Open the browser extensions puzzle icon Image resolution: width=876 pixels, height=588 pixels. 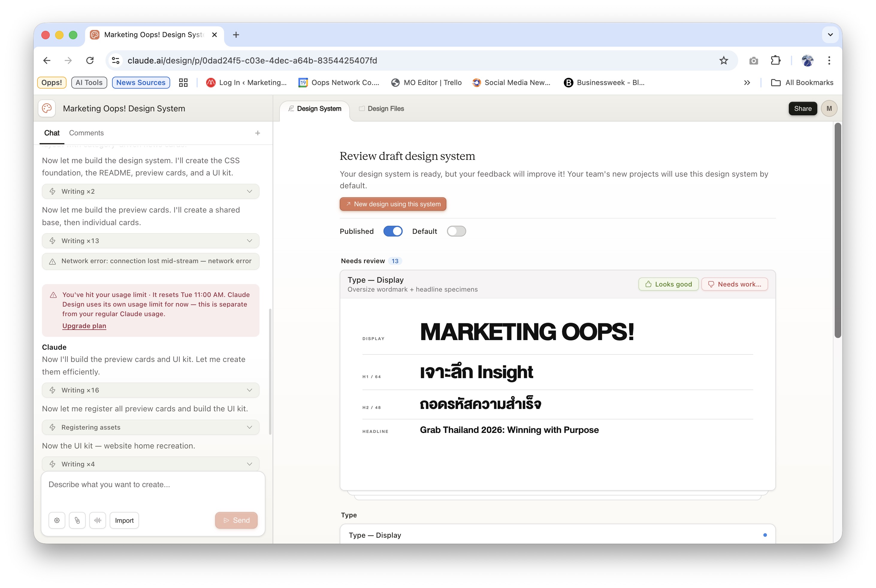(775, 60)
